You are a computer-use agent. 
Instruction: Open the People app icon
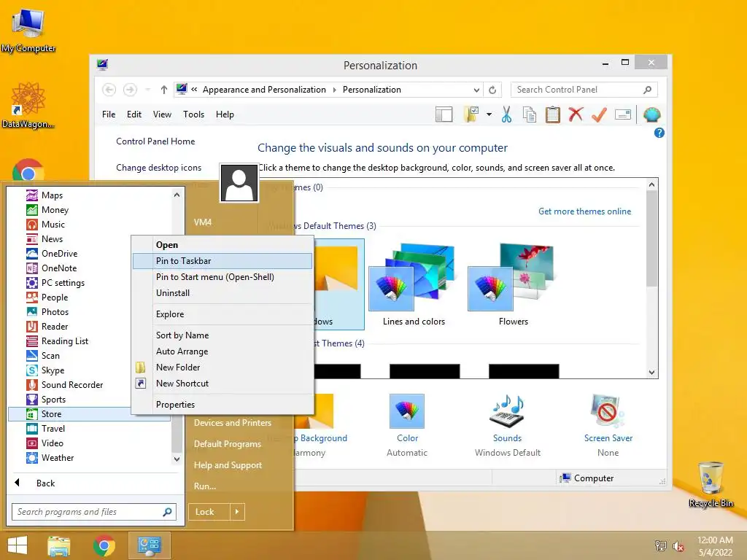click(32, 297)
